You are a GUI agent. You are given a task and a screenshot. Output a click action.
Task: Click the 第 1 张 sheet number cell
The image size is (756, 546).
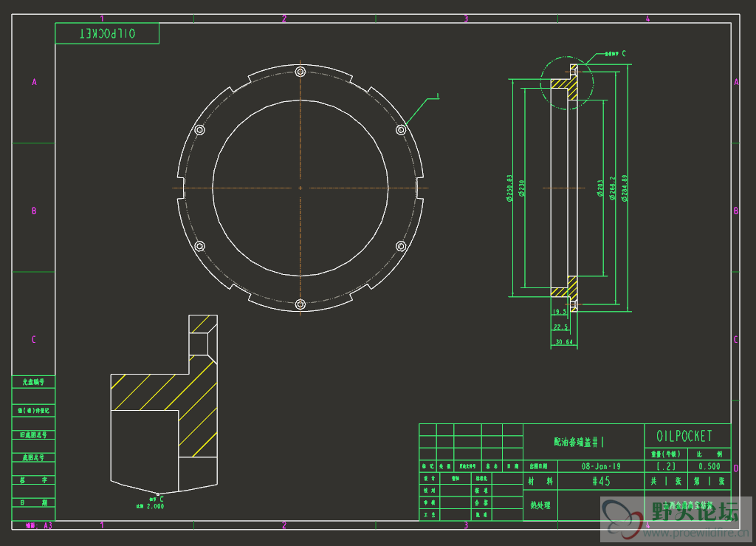point(709,482)
